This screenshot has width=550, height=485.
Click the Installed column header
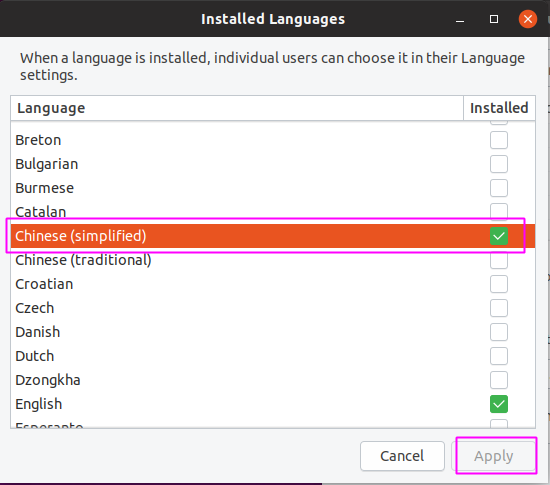[x=499, y=108]
